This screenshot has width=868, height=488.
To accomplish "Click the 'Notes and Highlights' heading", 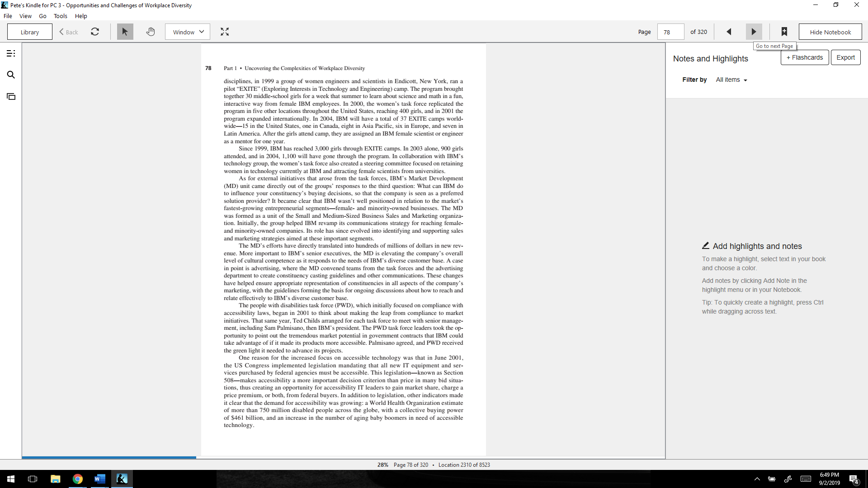I will click(x=711, y=59).
